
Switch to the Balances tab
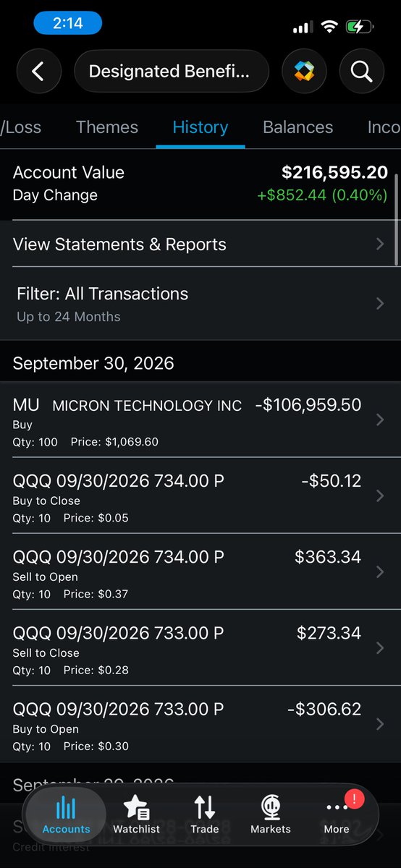click(x=298, y=127)
